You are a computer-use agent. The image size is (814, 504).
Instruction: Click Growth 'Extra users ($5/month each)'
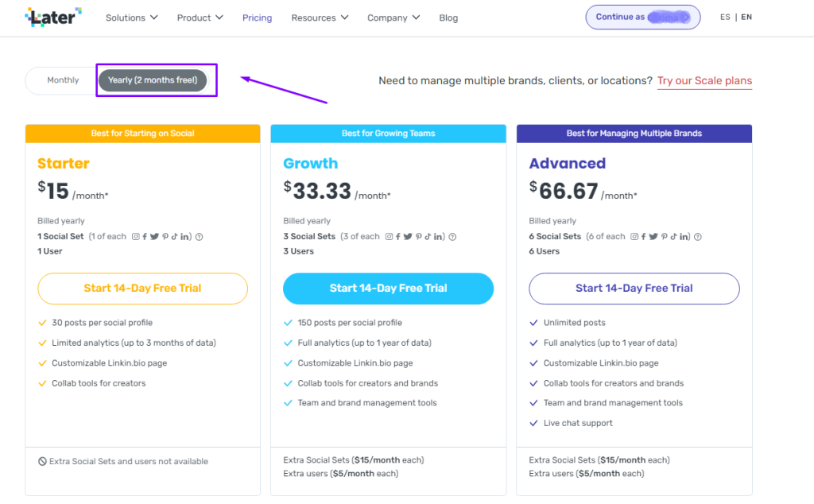[x=340, y=473]
